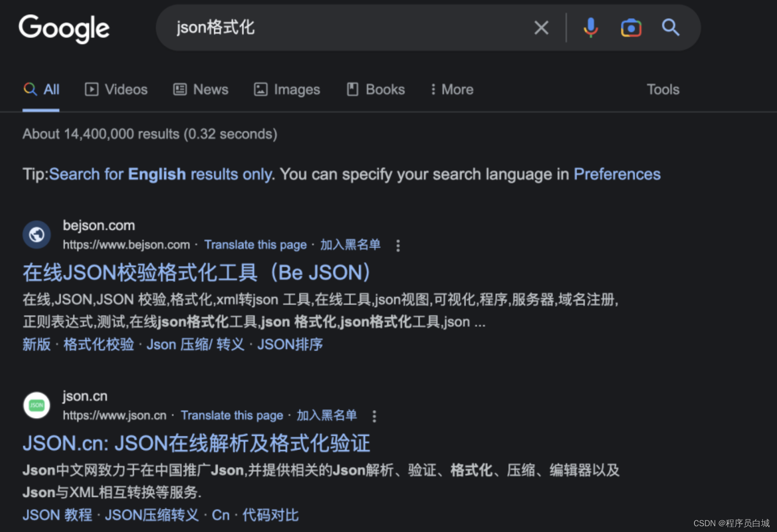Click Search for English results only
777x532 pixels.
tap(161, 174)
